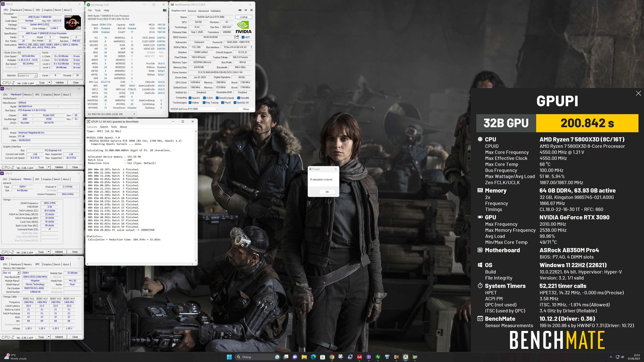Image resolution: width=644 pixels, height=362 pixels.
Task: Open the ZenTimings File menu
Action: coord(90,10)
